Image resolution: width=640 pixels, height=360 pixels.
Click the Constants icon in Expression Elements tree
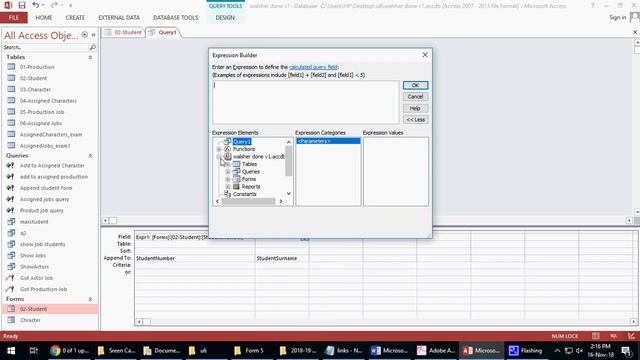click(x=228, y=194)
